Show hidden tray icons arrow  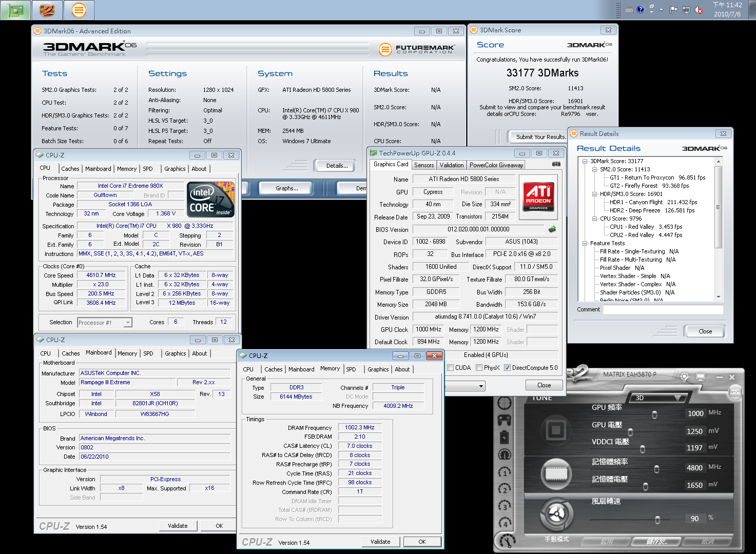point(661,10)
